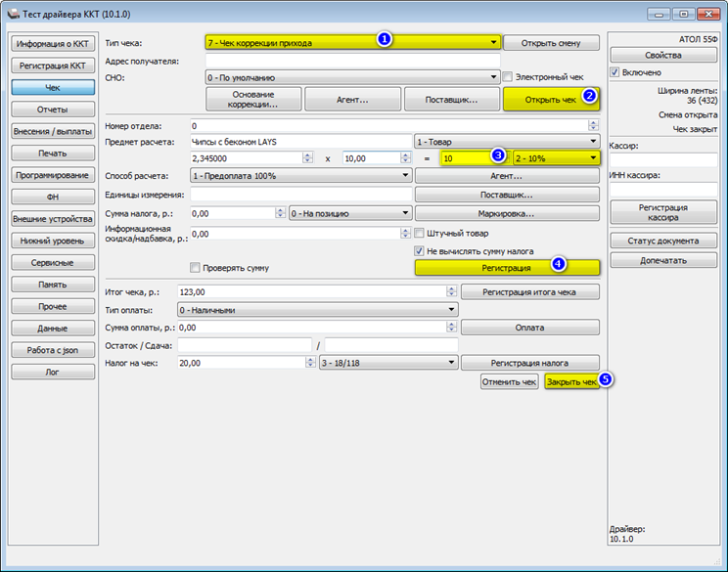The height and width of the screenshot is (572, 728).
Task: Increase the Итог чека spinner arrow
Action: [x=451, y=289]
